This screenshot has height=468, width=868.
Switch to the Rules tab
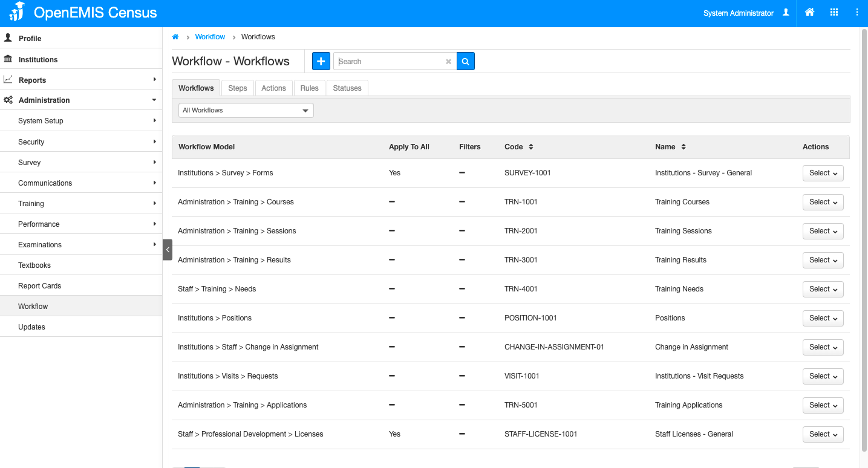(x=309, y=88)
